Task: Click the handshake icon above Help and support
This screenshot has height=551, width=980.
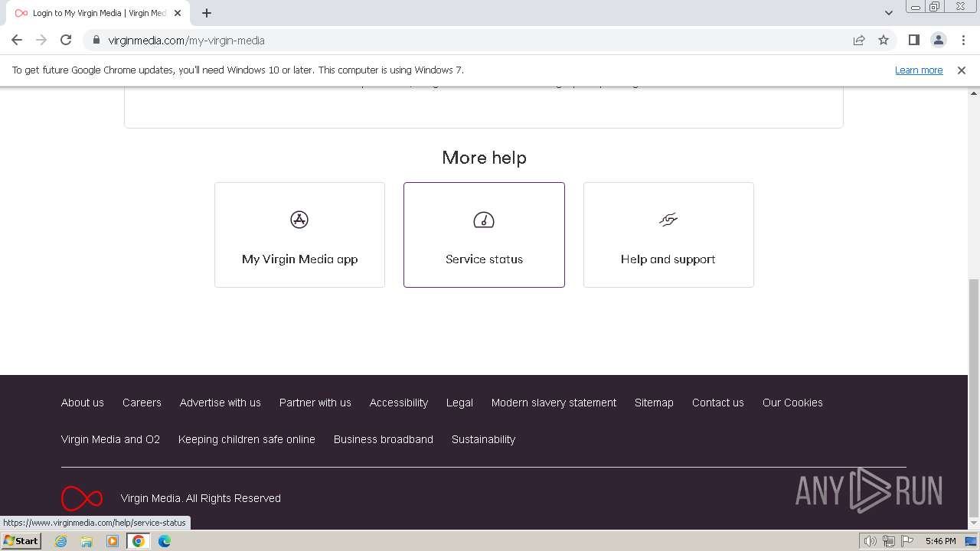Action: click(x=668, y=220)
